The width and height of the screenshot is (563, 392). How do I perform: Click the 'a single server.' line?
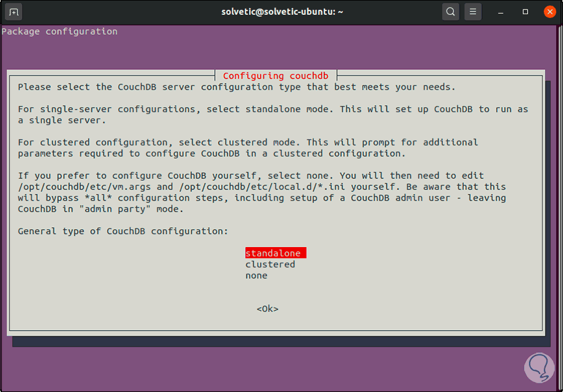[x=62, y=120]
